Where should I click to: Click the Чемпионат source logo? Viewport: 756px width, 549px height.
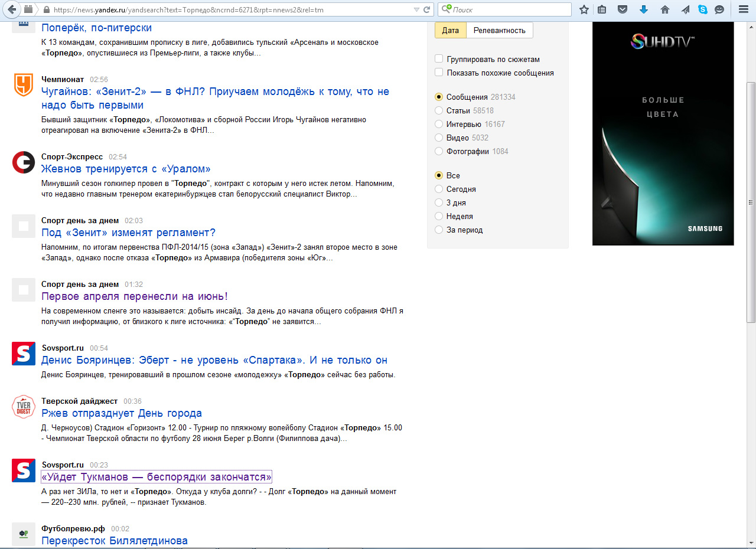24,85
